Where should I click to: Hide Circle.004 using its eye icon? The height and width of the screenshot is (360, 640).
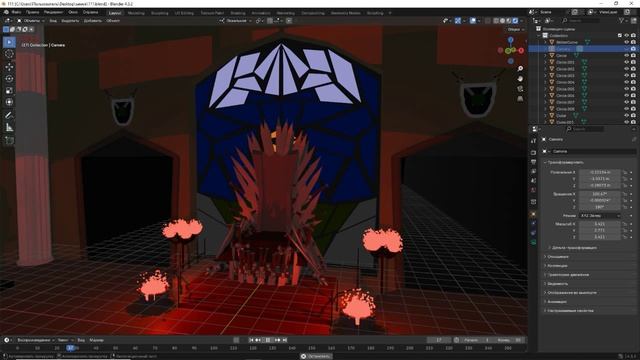pos(627,82)
